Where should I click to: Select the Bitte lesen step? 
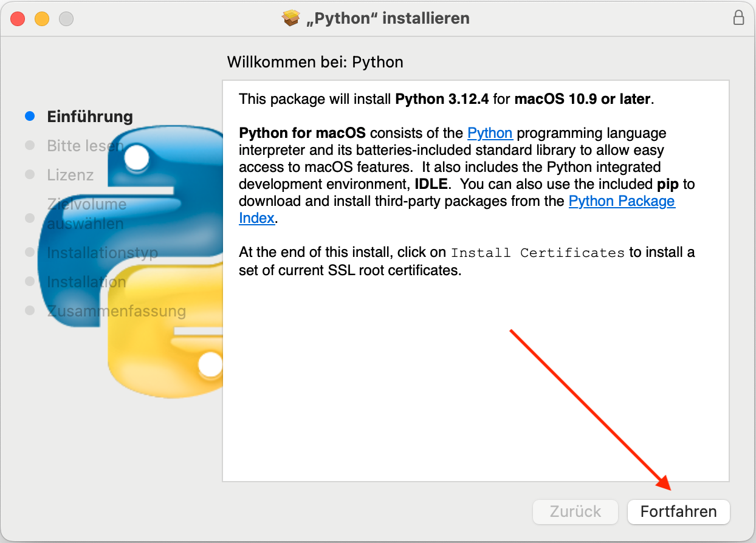(x=85, y=146)
